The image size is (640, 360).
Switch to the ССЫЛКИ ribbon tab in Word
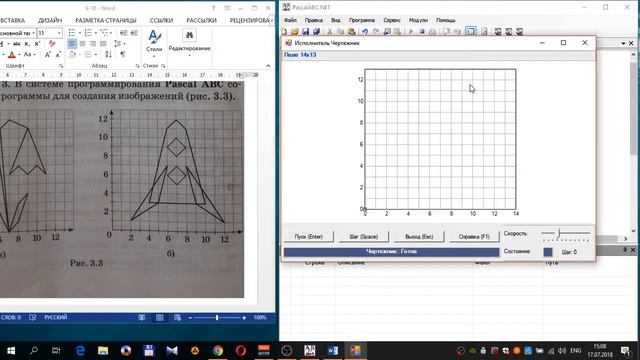pos(161,20)
